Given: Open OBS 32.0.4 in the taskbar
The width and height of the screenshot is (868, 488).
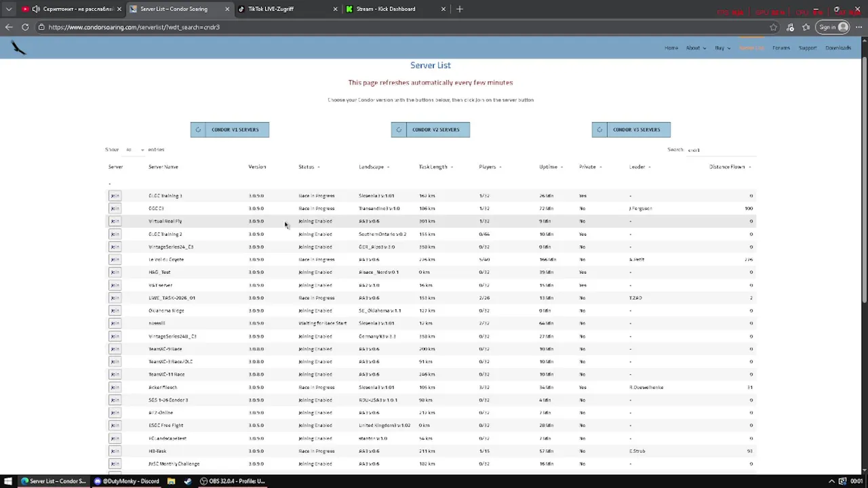Looking at the screenshot, I should 233,481.
